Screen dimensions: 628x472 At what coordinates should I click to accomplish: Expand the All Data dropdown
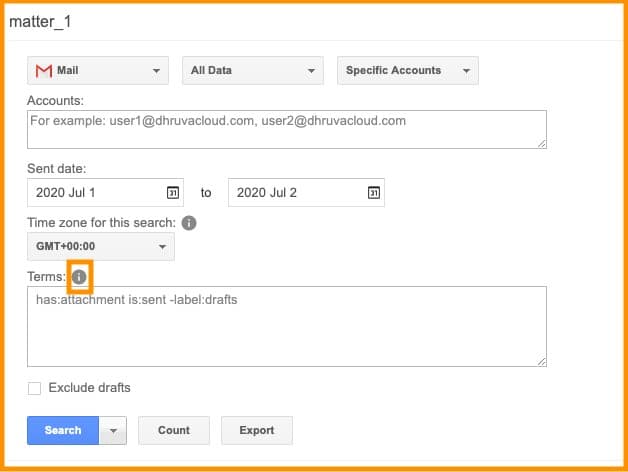pyautogui.click(x=253, y=71)
